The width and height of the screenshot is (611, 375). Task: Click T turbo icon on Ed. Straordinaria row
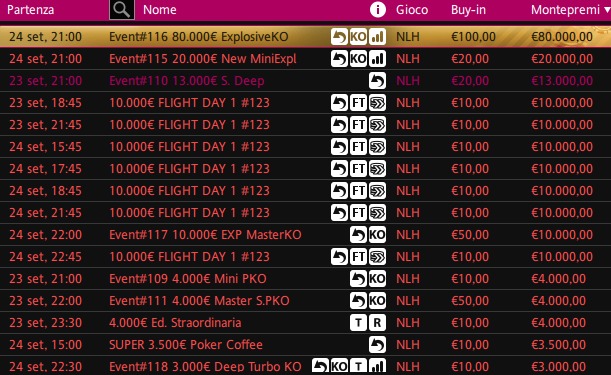tap(358, 323)
